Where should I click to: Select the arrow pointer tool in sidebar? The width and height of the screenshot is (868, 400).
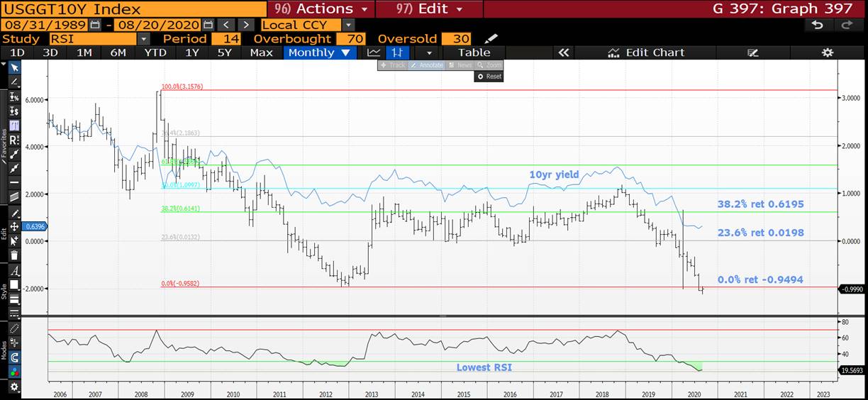14,67
